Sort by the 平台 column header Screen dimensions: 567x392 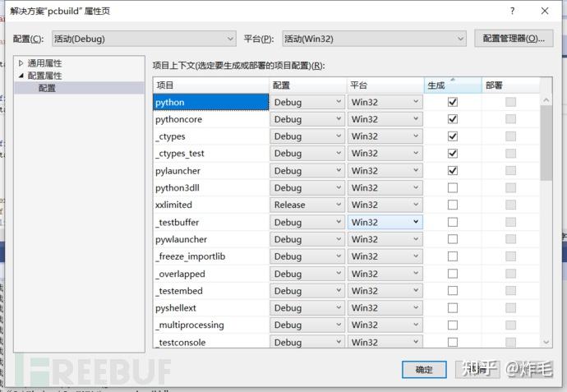click(x=385, y=85)
